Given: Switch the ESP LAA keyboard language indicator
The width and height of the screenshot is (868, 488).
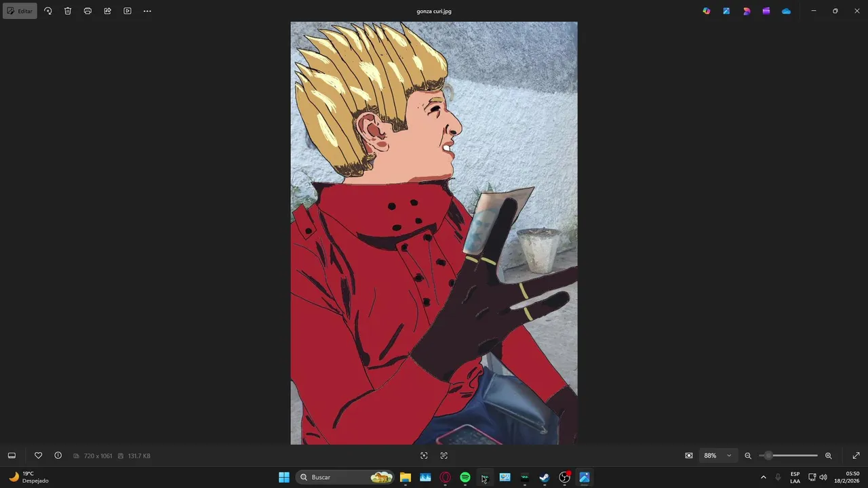Looking at the screenshot, I should click(x=795, y=477).
